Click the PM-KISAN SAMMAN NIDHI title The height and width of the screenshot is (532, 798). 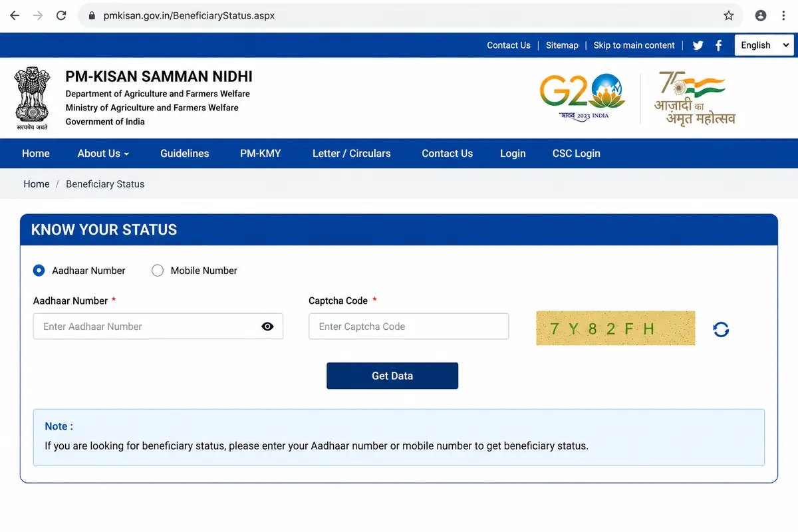point(159,76)
